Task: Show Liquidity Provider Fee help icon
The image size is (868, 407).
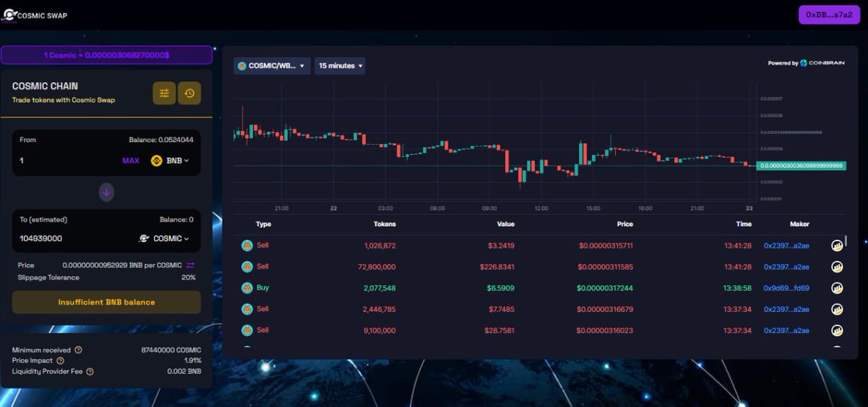Action: pyautogui.click(x=90, y=372)
